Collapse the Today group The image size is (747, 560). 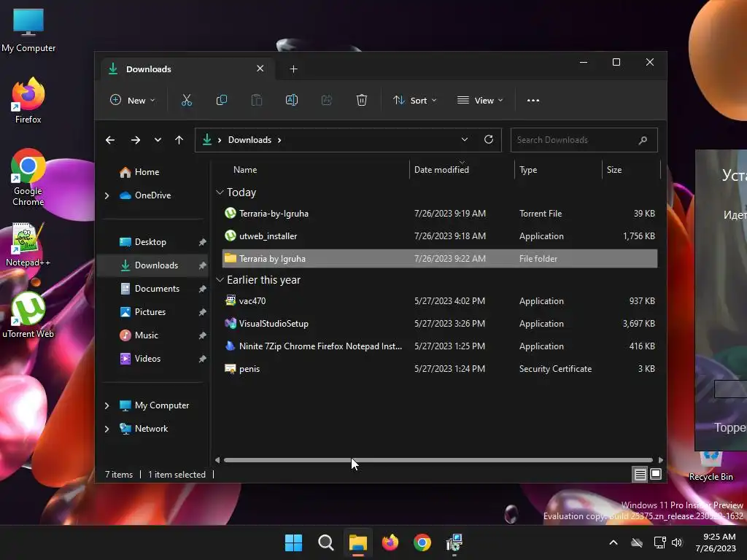point(220,192)
